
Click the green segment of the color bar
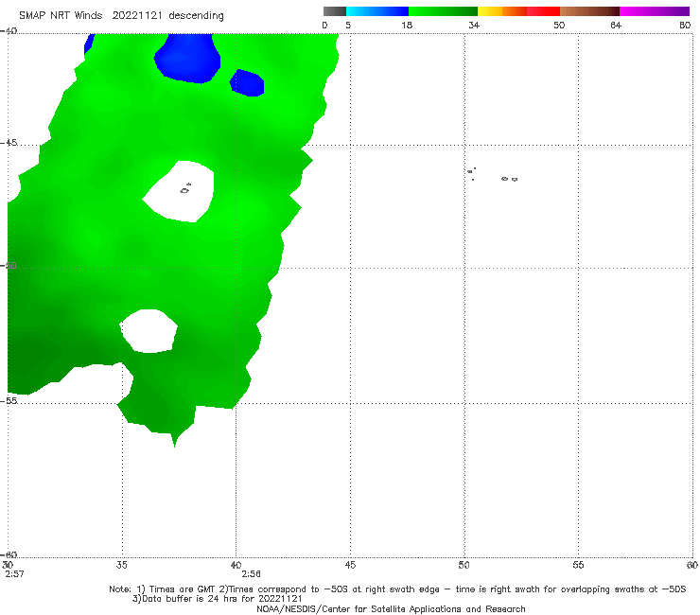(443, 11)
